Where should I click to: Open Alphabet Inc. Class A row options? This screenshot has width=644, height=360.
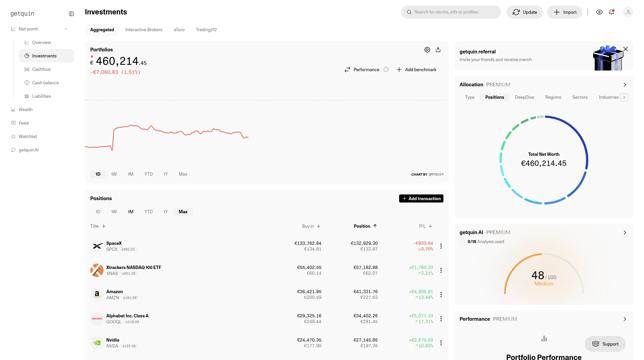pyautogui.click(x=441, y=319)
